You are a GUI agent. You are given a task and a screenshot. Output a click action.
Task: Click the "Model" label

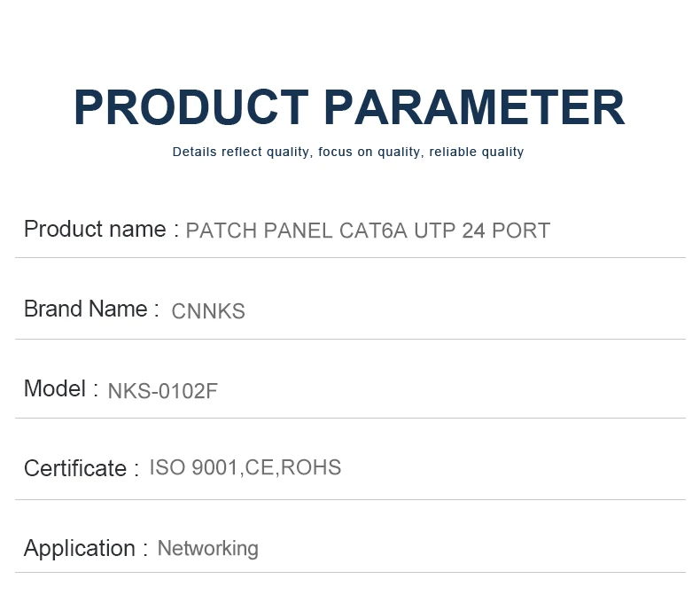point(55,389)
